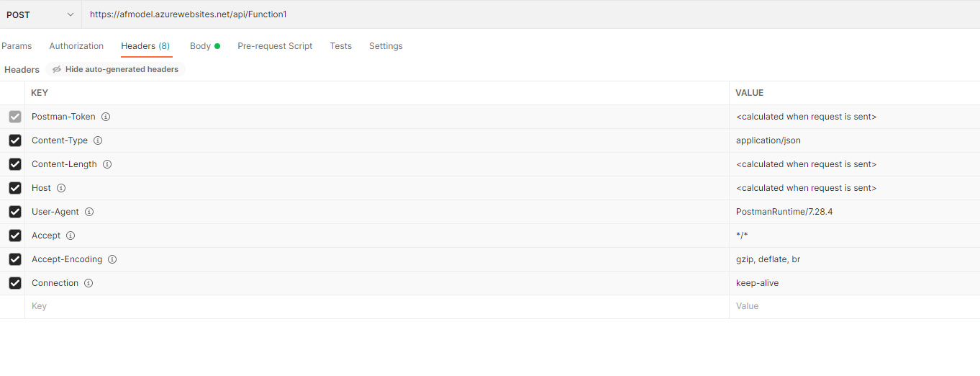
Task: Open the Authorization tab
Action: coord(76,46)
